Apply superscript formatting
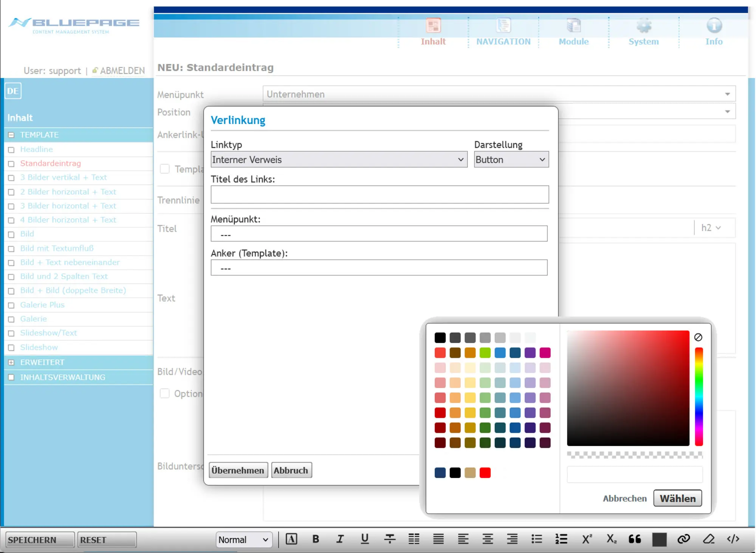The image size is (756, 553). [586, 539]
